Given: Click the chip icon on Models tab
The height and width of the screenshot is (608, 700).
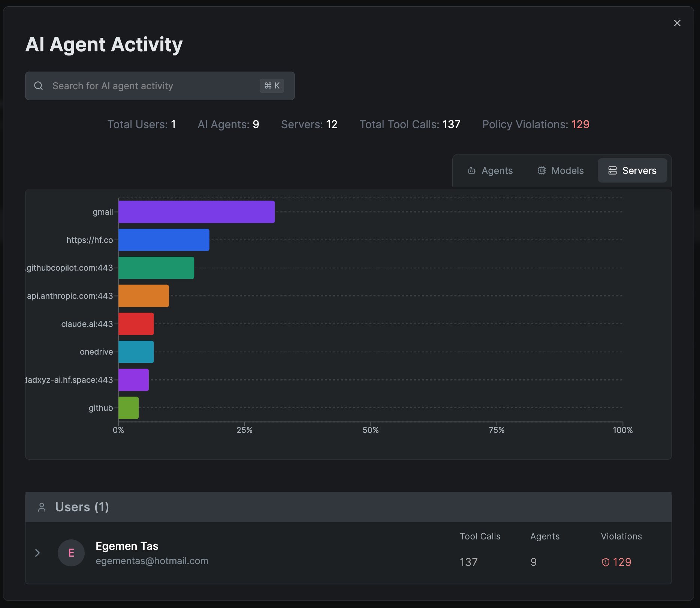Looking at the screenshot, I should pyautogui.click(x=541, y=171).
